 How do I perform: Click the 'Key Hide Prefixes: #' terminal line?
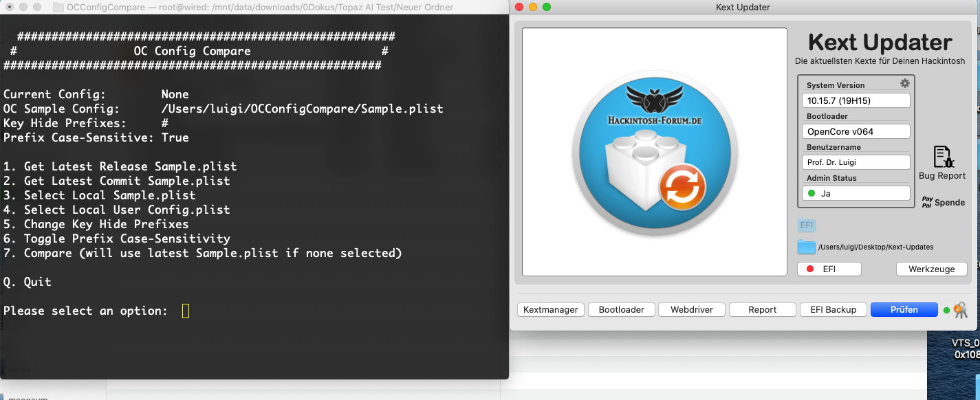point(85,123)
